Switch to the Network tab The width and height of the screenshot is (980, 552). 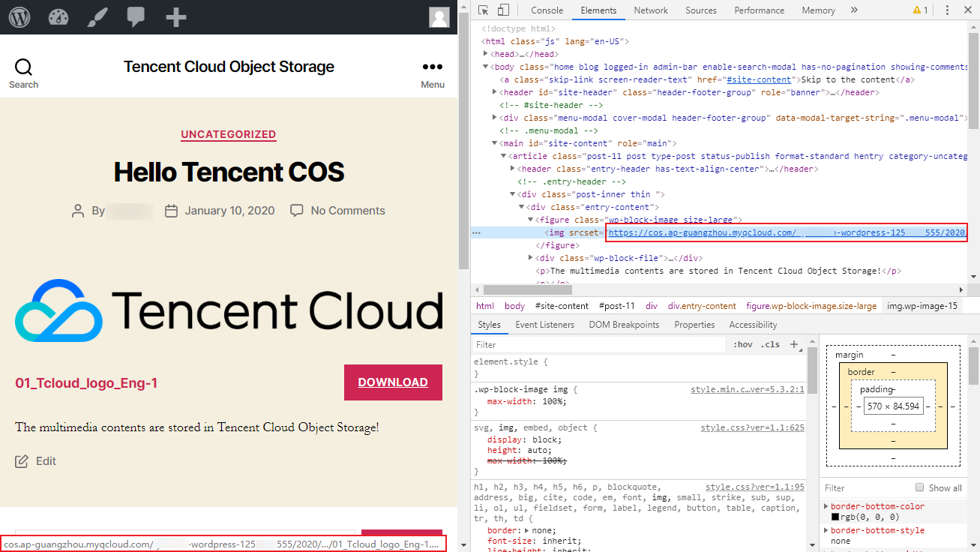pyautogui.click(x=651, y=10)
